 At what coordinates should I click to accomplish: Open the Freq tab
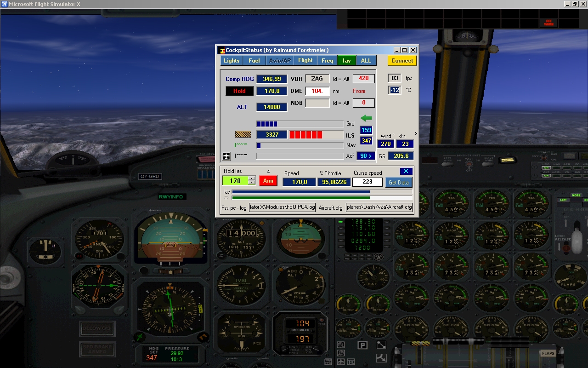click(x=327, y=60)
